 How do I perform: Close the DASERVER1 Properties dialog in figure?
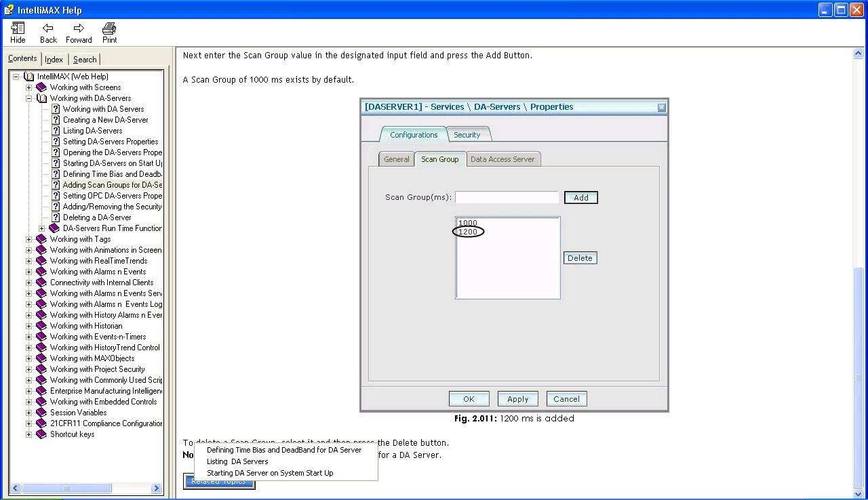coord(662,107)
